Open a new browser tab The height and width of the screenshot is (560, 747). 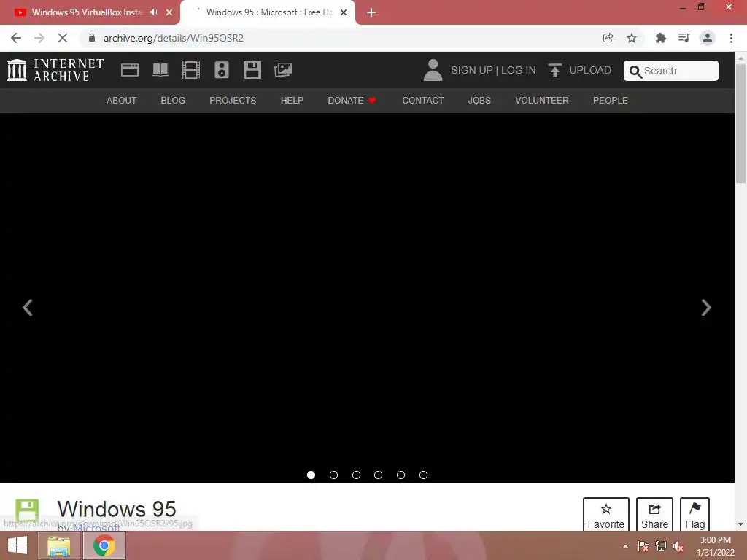click(371, 12)
